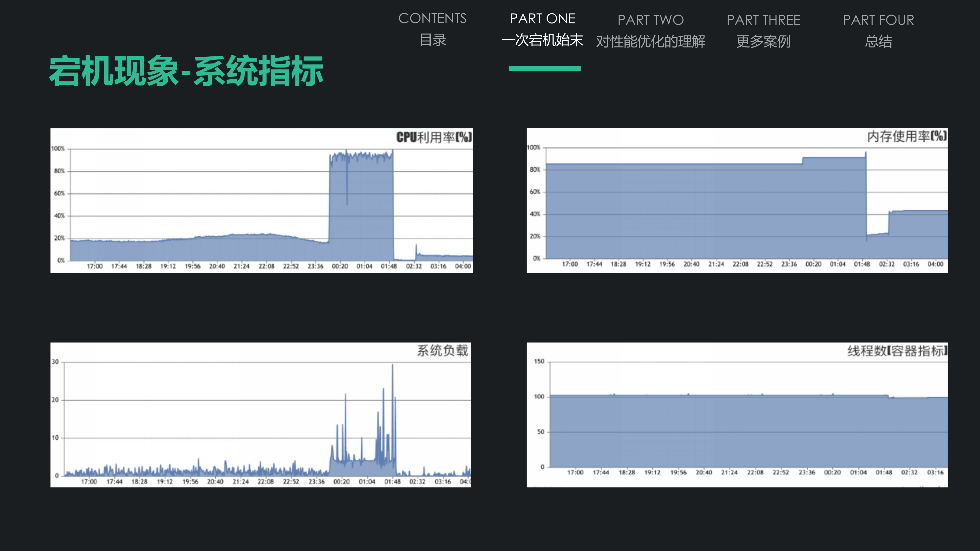Viewport: 980px width, 551px height.
Task: Open the CONTENTS 目录 navigation item
Action: pyautogui.click(x=433, y=29)
